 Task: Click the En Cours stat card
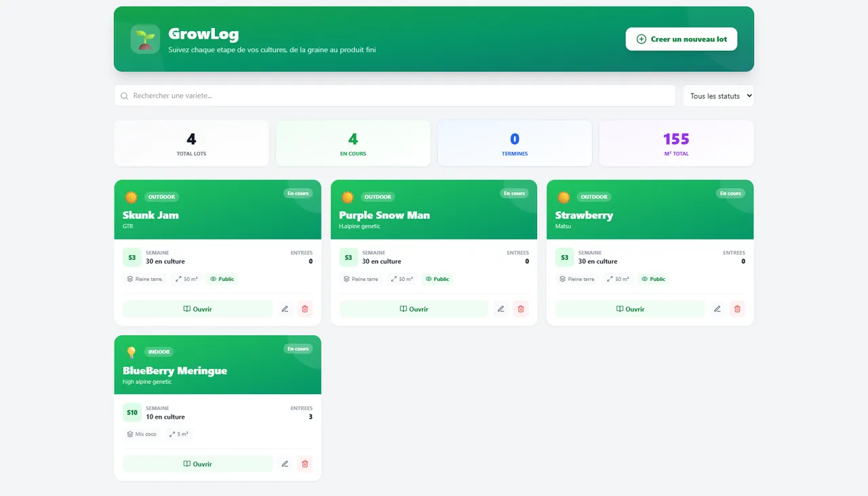click(353, 143)
